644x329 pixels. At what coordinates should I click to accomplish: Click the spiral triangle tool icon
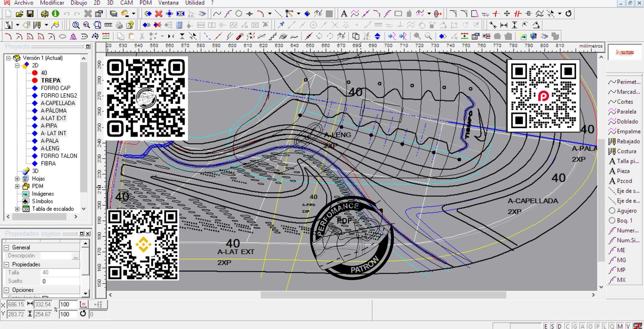pos(73,36)
